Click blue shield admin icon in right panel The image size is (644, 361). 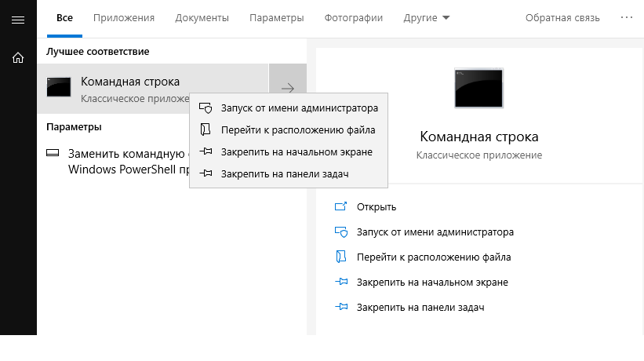click(341, 232)
